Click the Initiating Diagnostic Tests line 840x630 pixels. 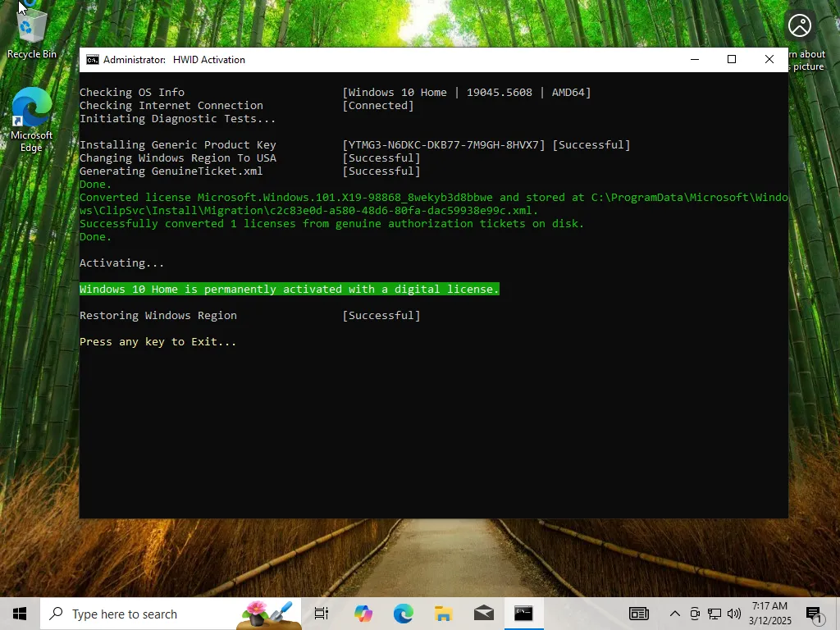pos(177,118)
